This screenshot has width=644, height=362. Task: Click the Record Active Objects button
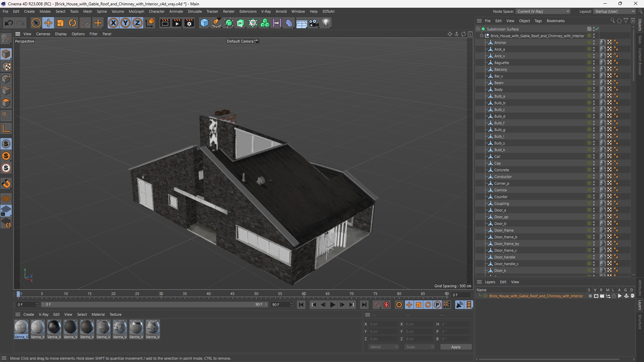[x=377, y=305]
